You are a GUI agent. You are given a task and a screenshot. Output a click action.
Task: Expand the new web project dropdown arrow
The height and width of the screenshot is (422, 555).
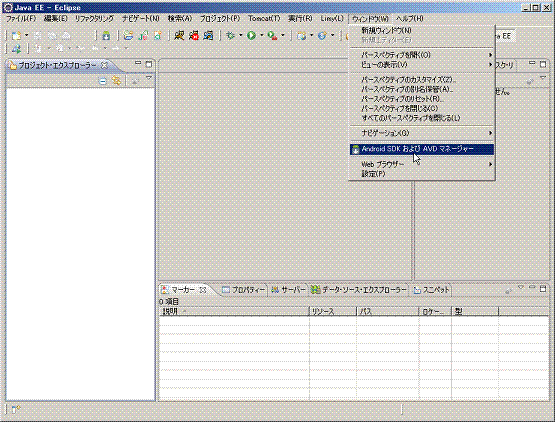coord(311,35)
